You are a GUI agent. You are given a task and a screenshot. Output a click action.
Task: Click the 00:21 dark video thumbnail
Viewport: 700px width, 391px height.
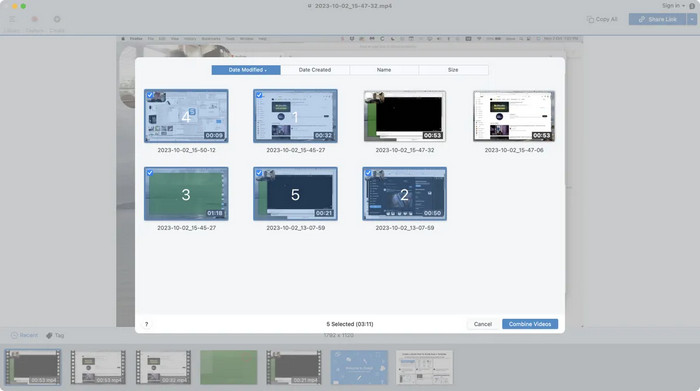(x=295, y=194)
